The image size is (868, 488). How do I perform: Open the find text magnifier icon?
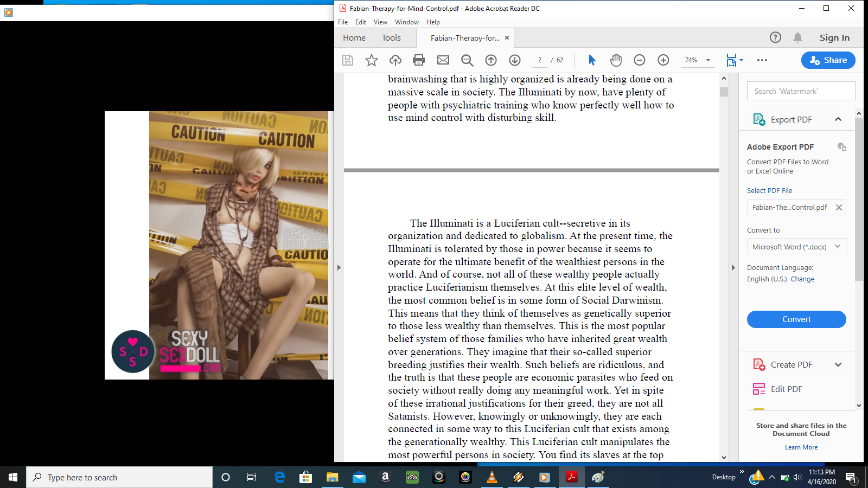pos(467,60)
